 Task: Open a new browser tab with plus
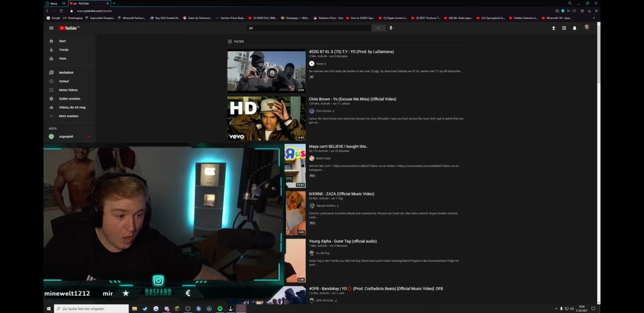(114, 3)
